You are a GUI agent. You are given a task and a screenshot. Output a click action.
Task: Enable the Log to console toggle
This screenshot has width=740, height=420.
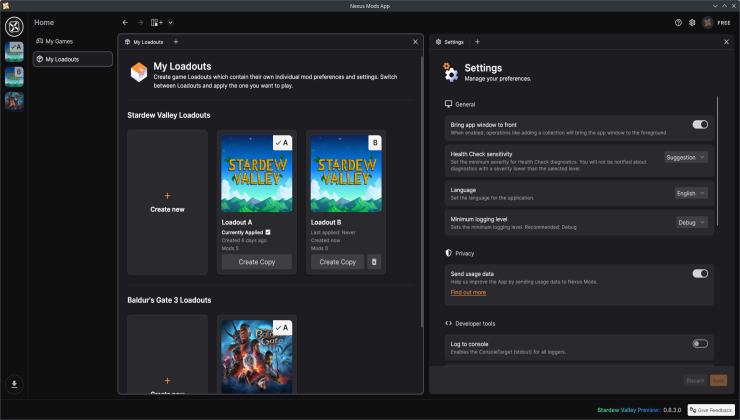tap(700, 344)
